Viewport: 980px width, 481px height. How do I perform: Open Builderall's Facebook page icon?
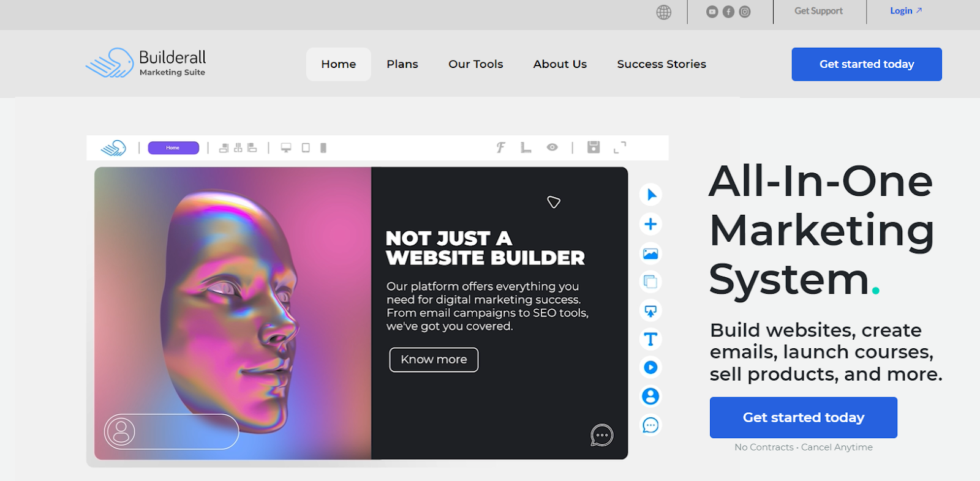(728, 12)
